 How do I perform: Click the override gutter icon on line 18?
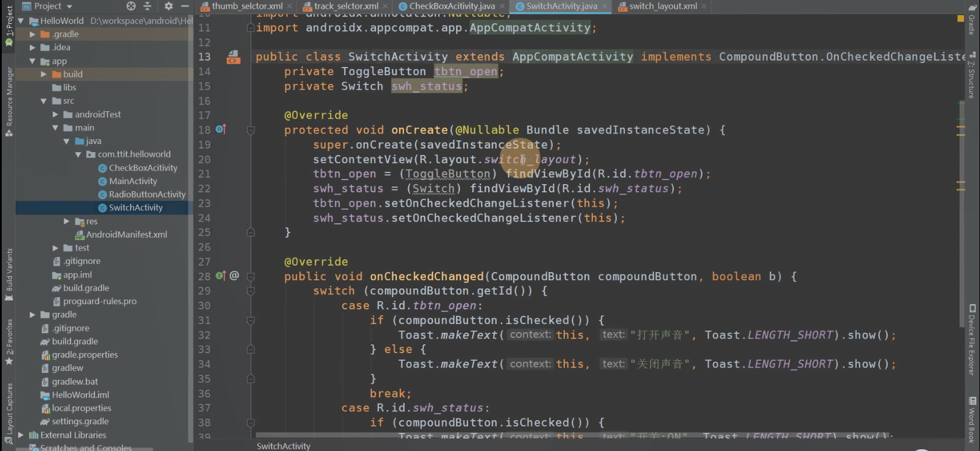pos(220,129)
